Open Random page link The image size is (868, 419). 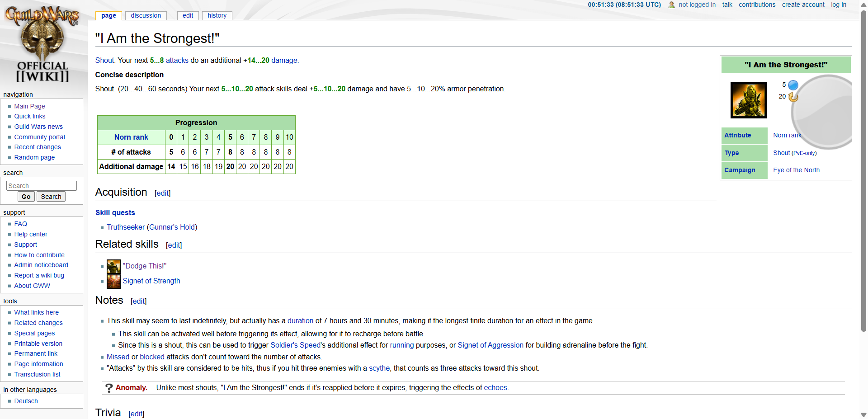click(x=34, y=157)
